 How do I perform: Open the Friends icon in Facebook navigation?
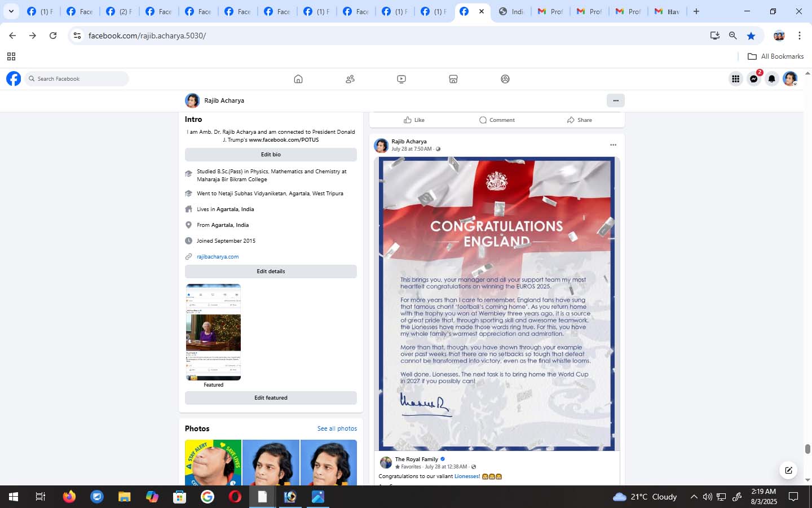(x=350, y=79)
